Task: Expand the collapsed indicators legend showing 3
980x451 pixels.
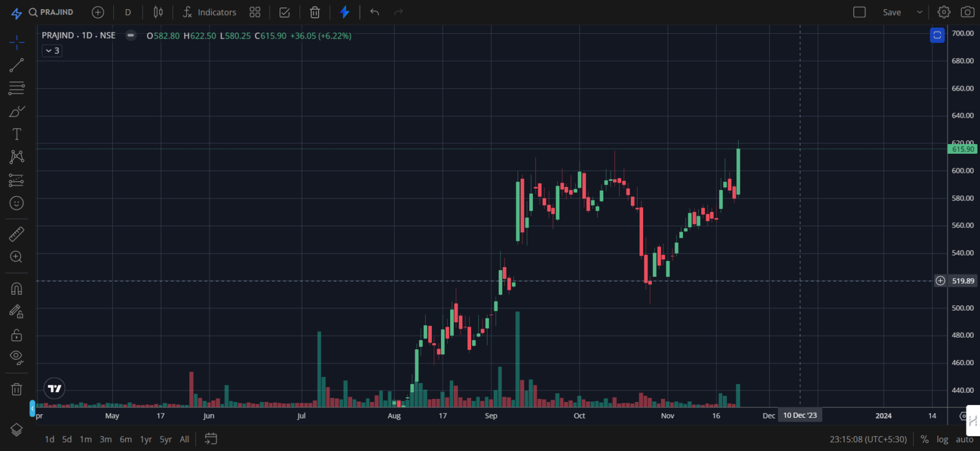Action: 52,51
